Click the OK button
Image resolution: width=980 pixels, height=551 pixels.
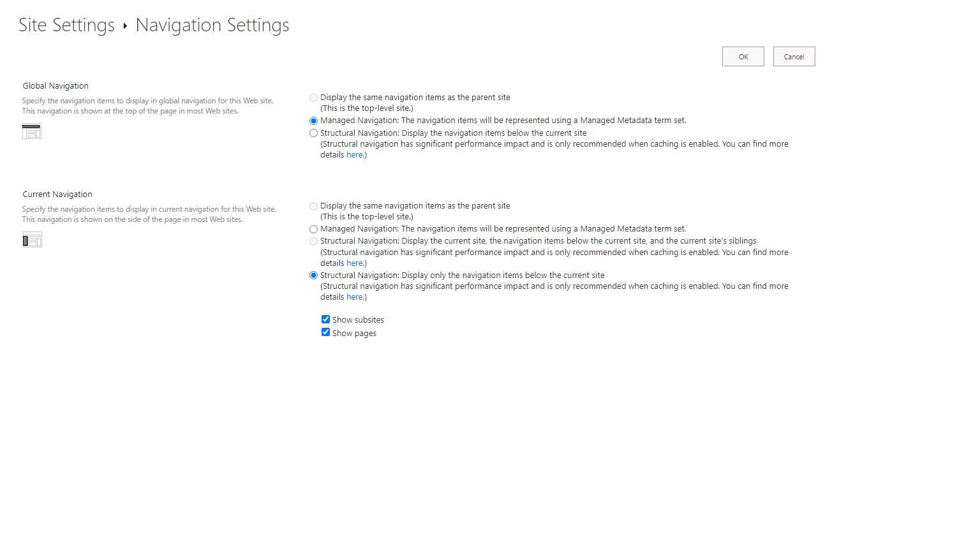pyautogui.click(x=743, y=56)
